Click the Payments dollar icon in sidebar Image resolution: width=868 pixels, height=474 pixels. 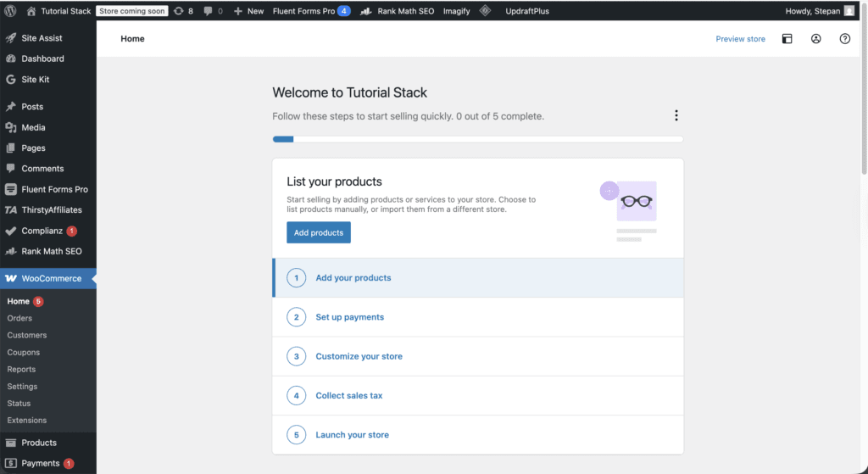click(x=10, y=463)
